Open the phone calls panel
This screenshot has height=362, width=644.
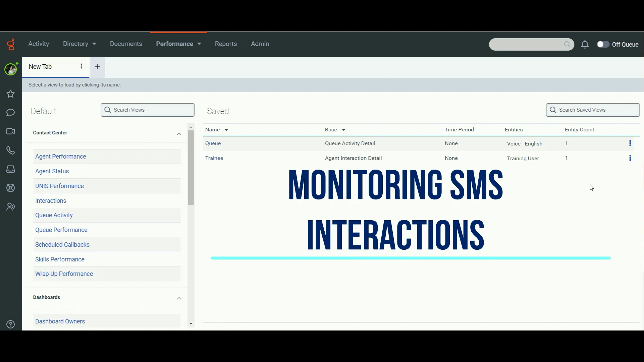pos(10,150)
